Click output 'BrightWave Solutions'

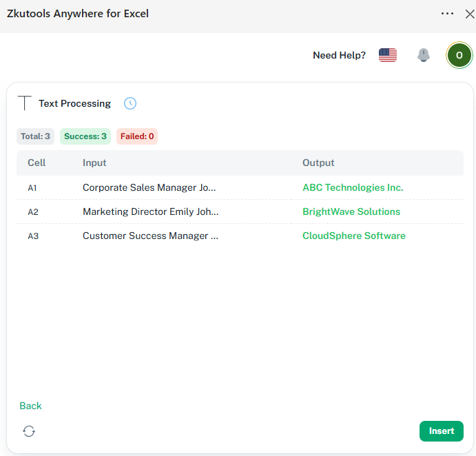click(351, 211)
